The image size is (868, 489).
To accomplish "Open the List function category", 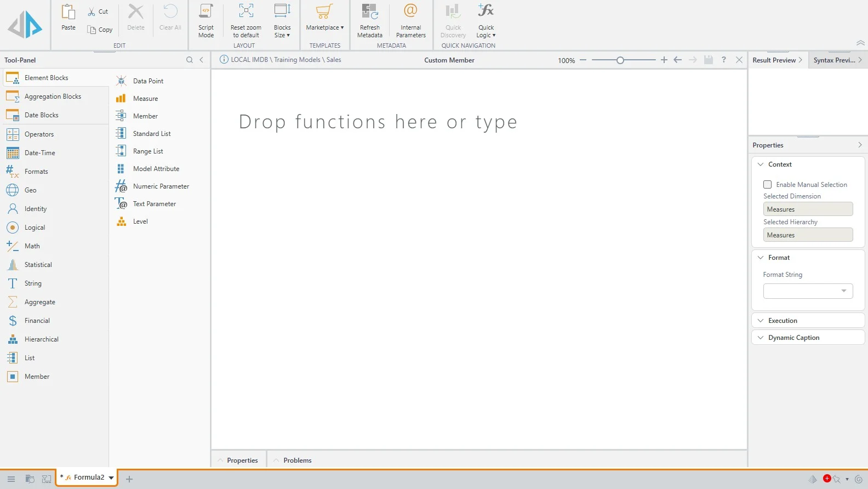I will 55,358.
